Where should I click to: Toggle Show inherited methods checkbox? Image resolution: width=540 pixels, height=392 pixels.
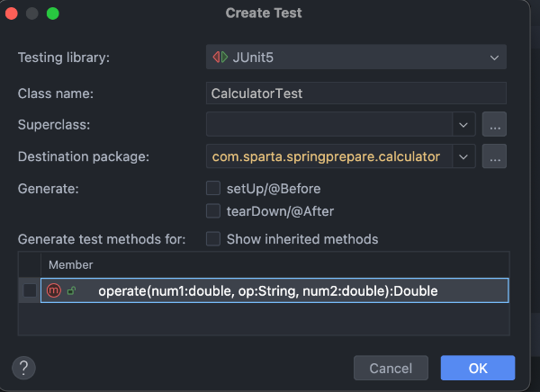point(213,239)
